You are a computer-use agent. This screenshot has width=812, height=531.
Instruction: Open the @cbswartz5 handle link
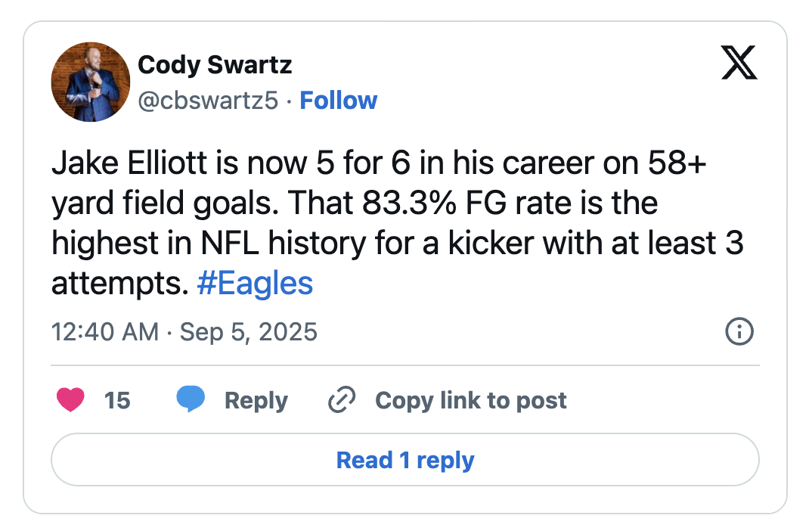208,101
